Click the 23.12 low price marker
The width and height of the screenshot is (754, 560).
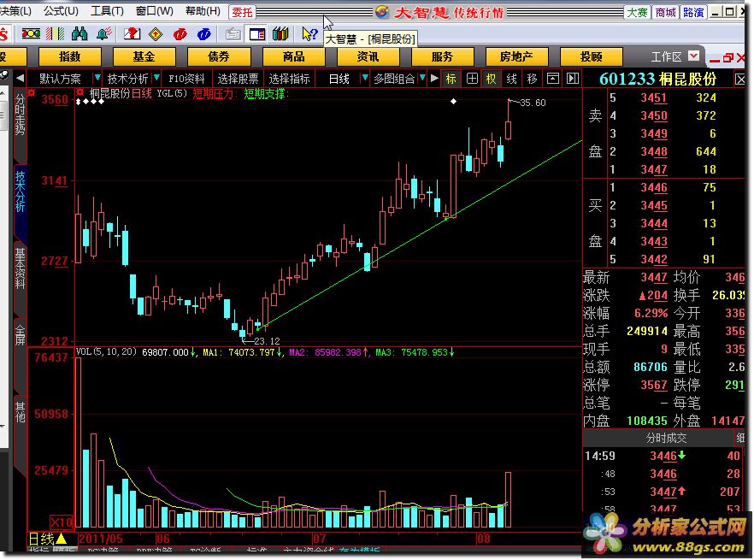pos(267,341)
